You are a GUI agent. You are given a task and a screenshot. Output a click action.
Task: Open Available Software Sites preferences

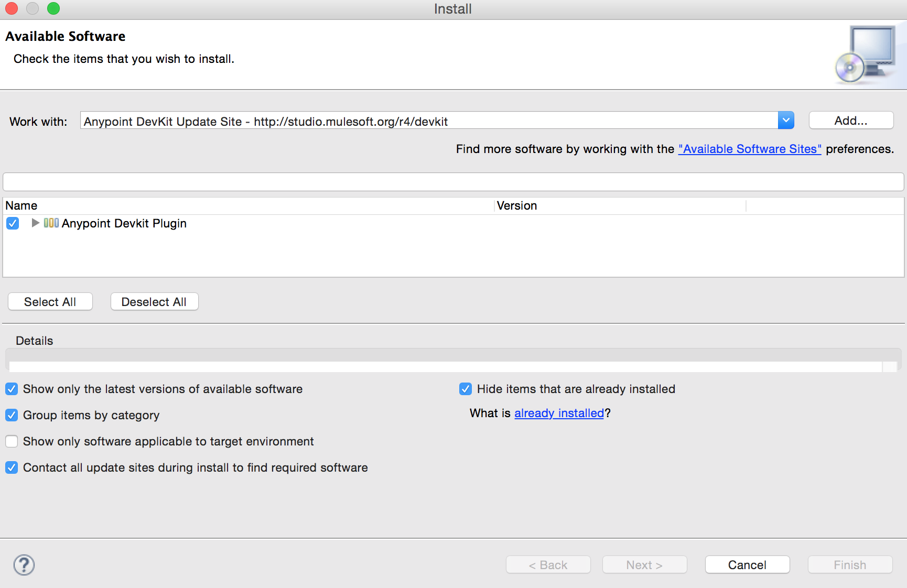coord(749,149)
